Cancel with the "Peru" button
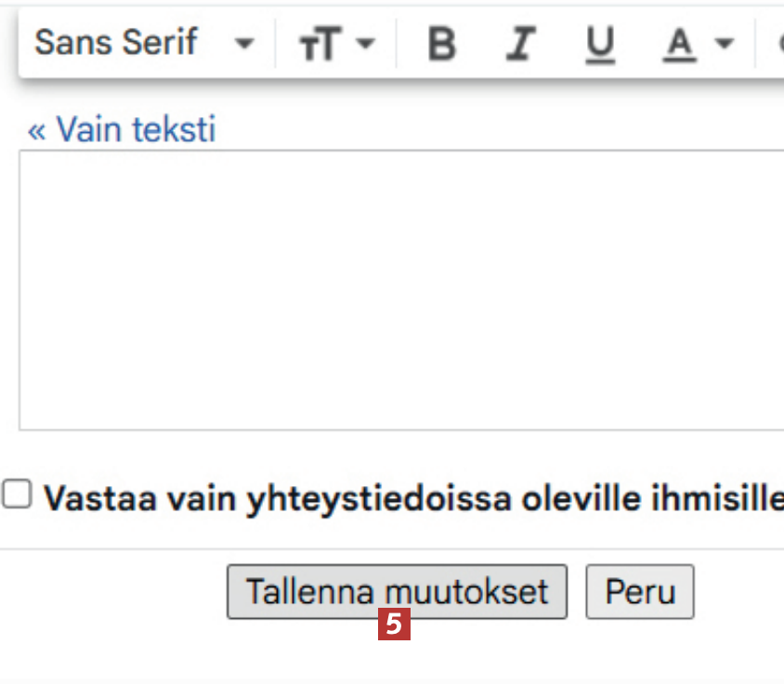This screenshot has width=784, height=684. (640, 592)
